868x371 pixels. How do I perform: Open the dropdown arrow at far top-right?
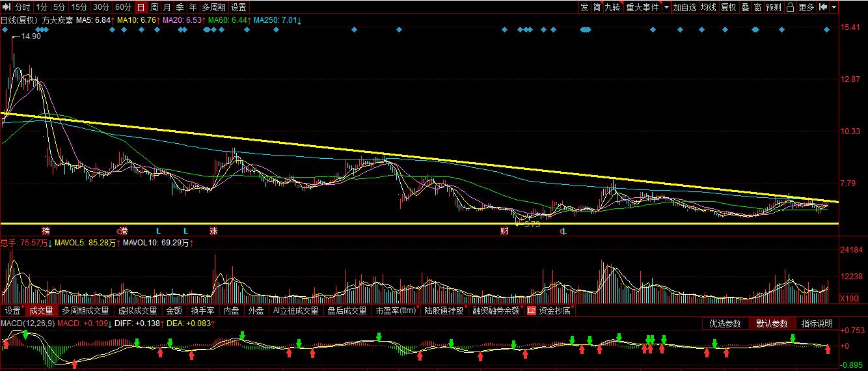[x=834, y=7]
